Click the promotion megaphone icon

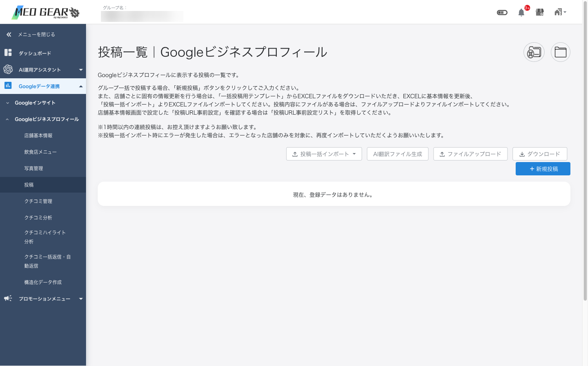[8, 298]
